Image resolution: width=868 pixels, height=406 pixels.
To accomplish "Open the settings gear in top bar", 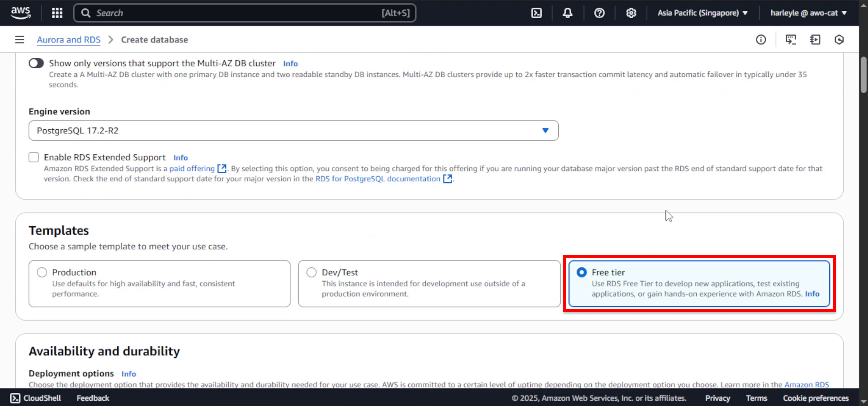I will (631, 13).
